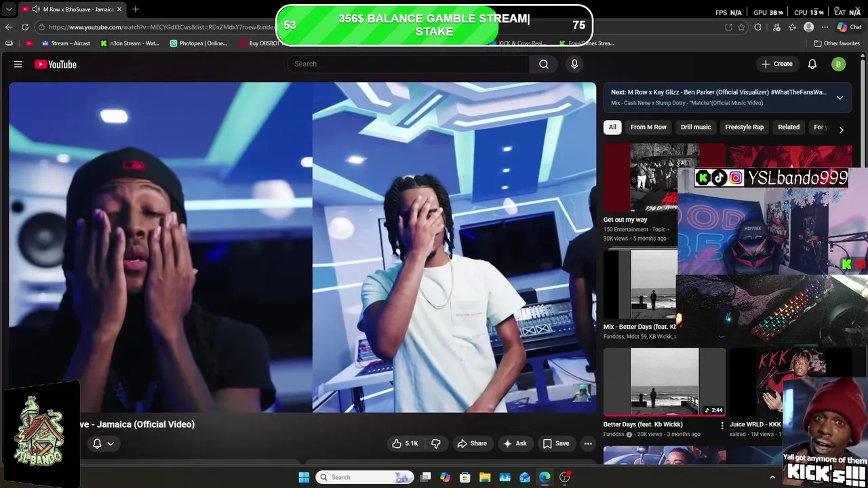Open Copilot from the Windows taskbar
The width and height of the screenshot is (868, 488).
445,477
